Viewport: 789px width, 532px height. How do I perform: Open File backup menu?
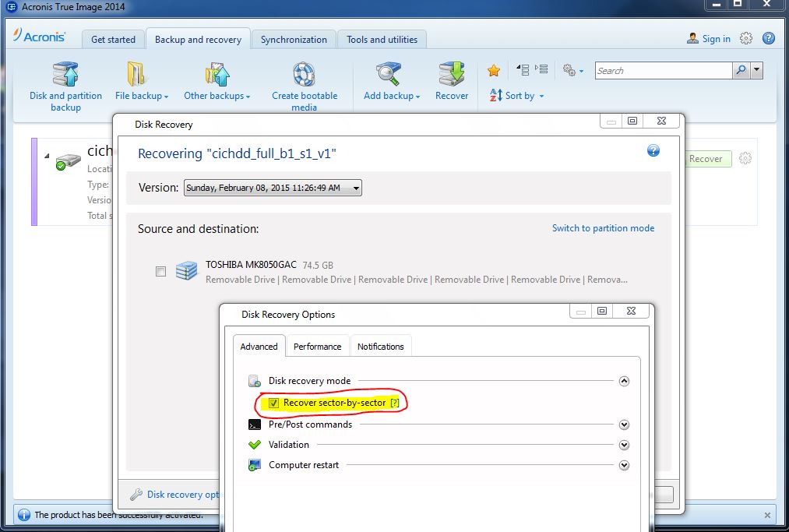[142, 81]
